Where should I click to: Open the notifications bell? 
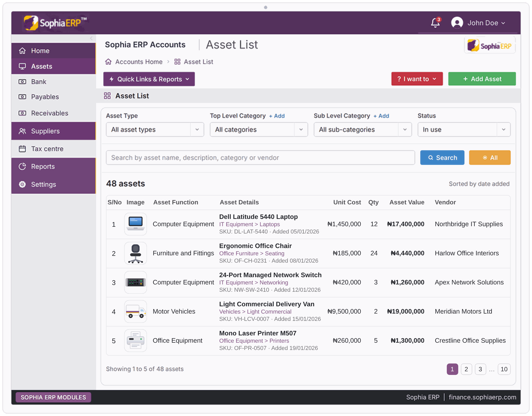435,23
